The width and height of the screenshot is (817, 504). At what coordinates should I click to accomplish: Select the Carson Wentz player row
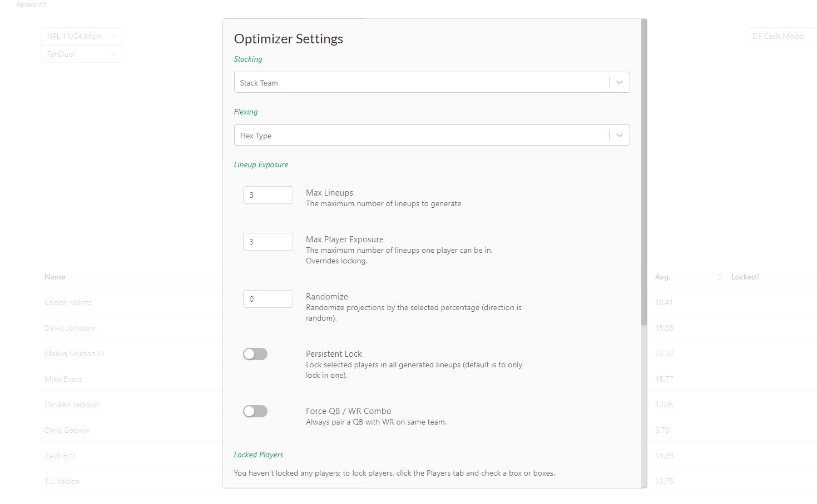pyautogui.click(x=68, y=302)
